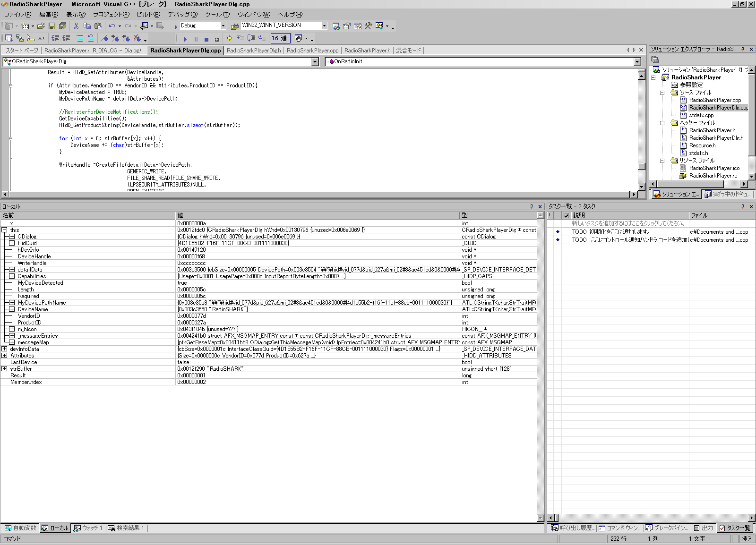
Task: Collapse the ソース ファイル folder in Solution Explorer
Action: pos(663,93)
